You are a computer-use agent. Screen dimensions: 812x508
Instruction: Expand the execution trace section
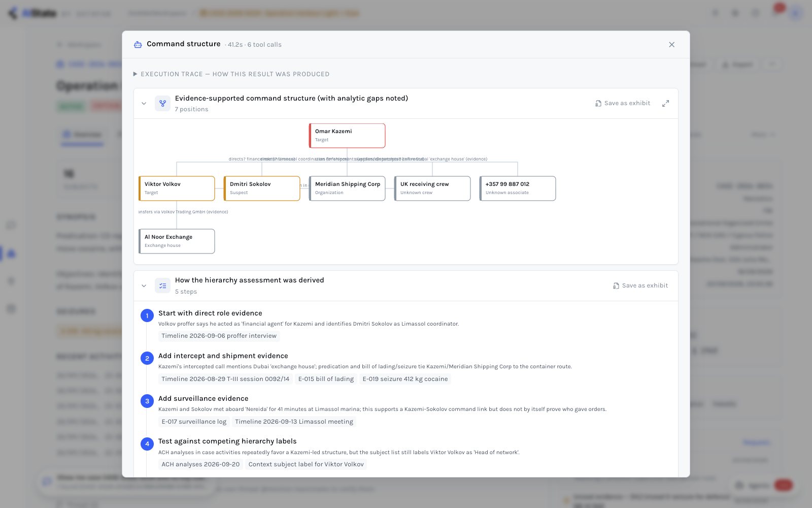tap(231, 74)
